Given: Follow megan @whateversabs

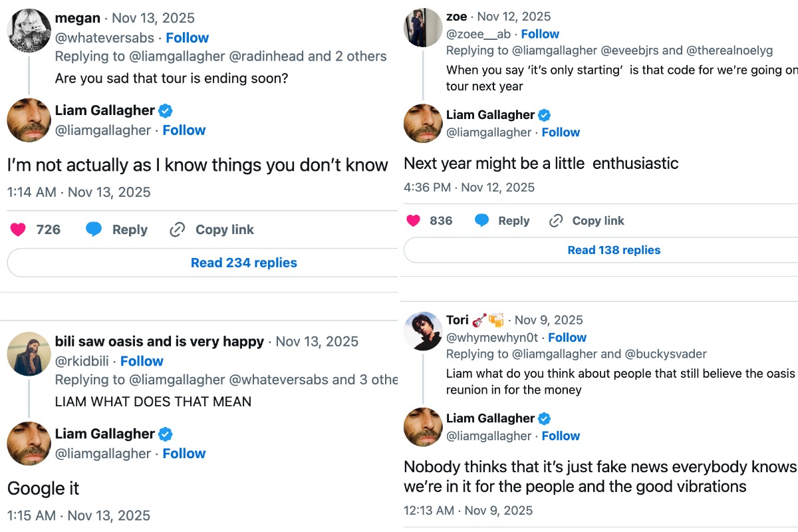Looking at the screenshot, I should 187,38.
